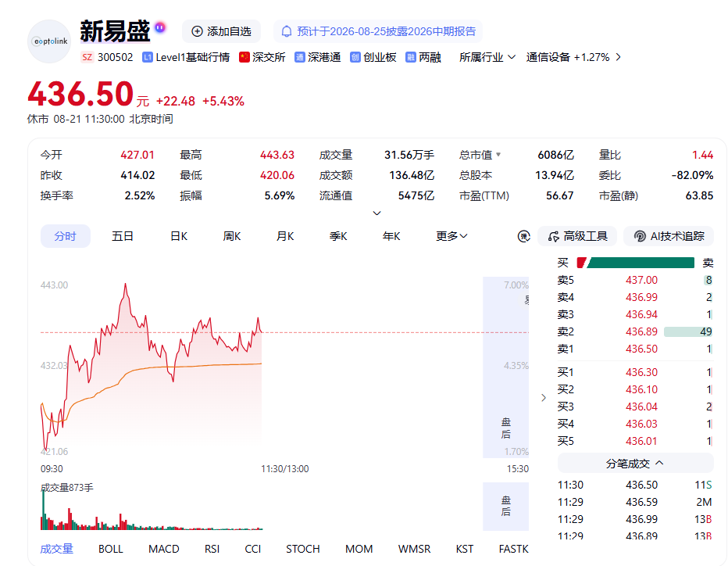
Task: Select BOLL indicator
Action: click(x=110, y=549)
